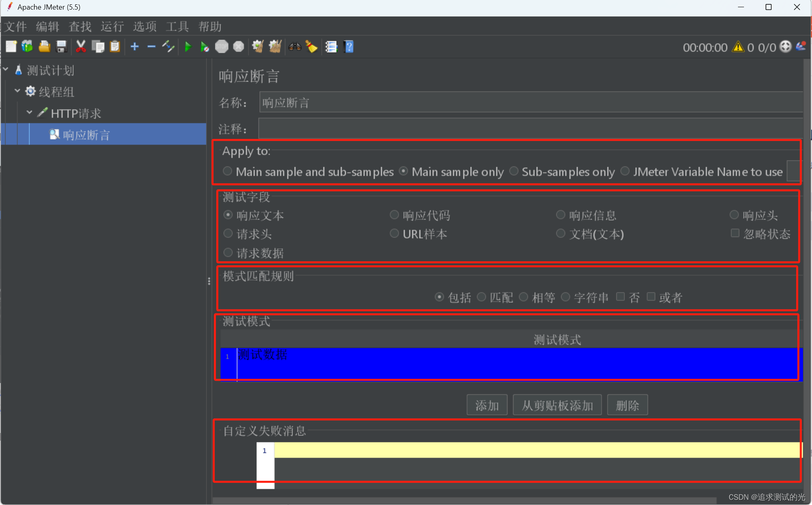Image resolution: width=812 pixels, height=505 pixels.
Task: Click the 添加 button
Action: click(487, 405)
